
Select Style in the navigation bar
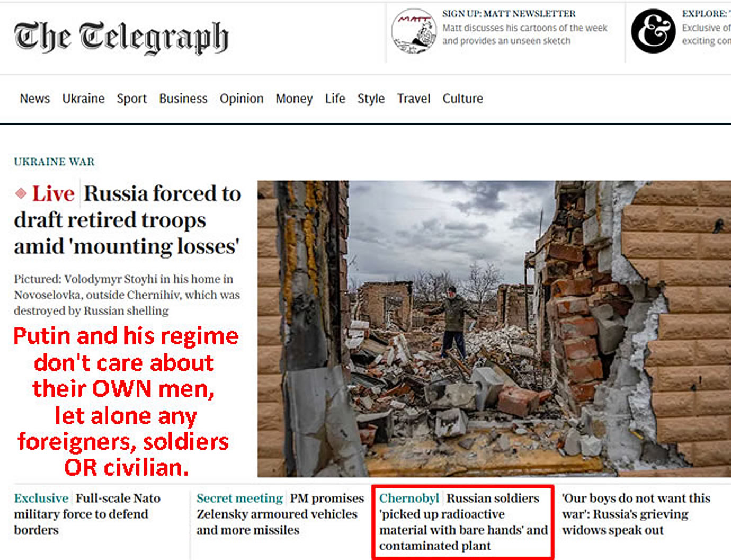point(371,99)
